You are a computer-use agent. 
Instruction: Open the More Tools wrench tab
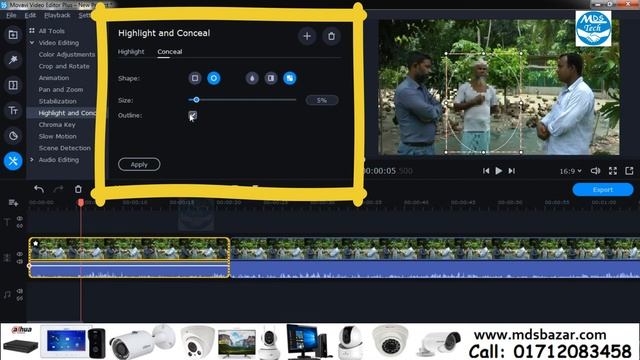[x=13, y=161]
